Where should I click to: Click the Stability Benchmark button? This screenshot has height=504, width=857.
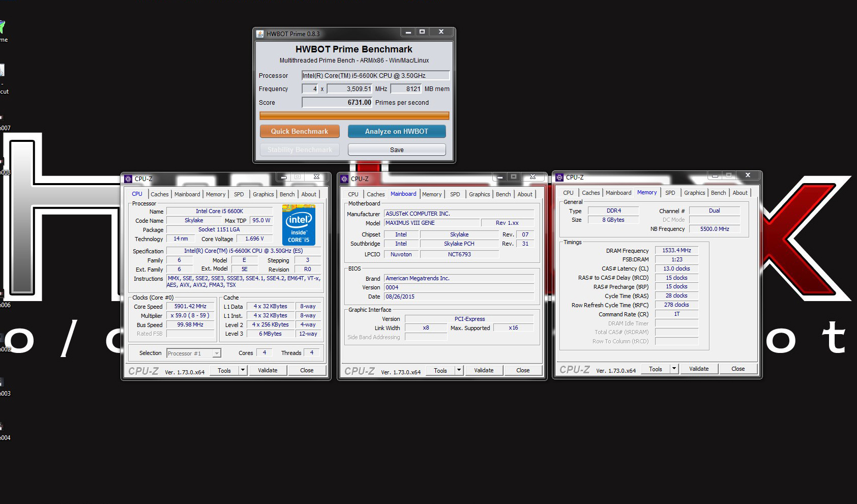click(x=300, y=150)
